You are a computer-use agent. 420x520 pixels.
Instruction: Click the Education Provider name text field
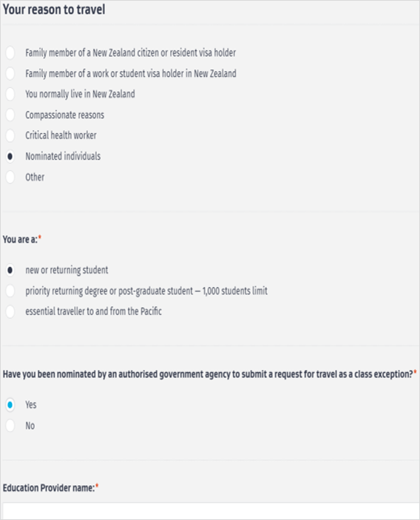(211, 510)
